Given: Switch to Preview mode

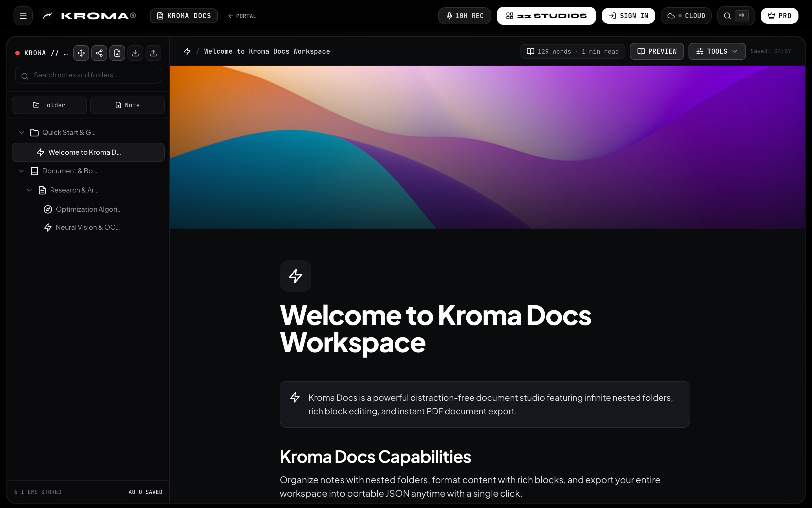Looking at the screenshot, I should (x=657, y=51).
